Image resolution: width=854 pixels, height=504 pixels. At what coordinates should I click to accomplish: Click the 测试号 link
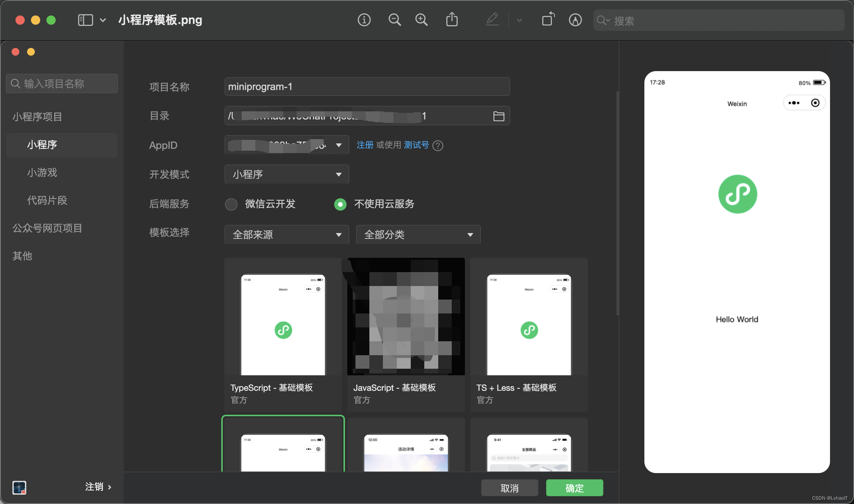(416, 145)
